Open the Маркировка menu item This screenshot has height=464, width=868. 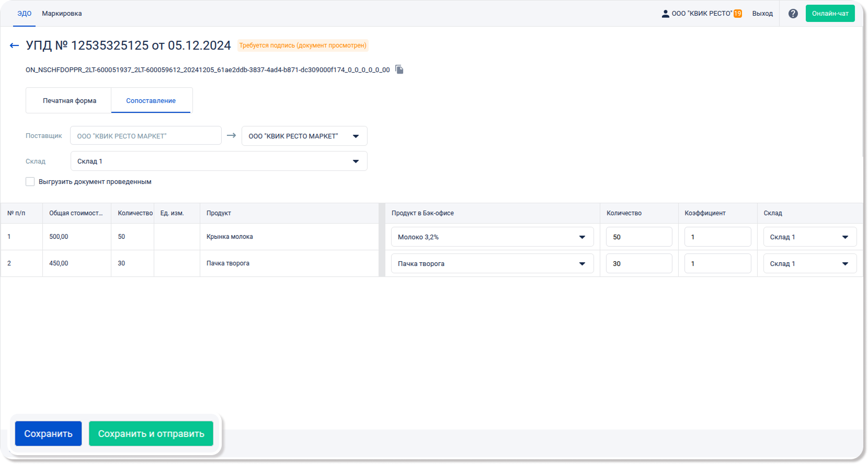[62, 14]
